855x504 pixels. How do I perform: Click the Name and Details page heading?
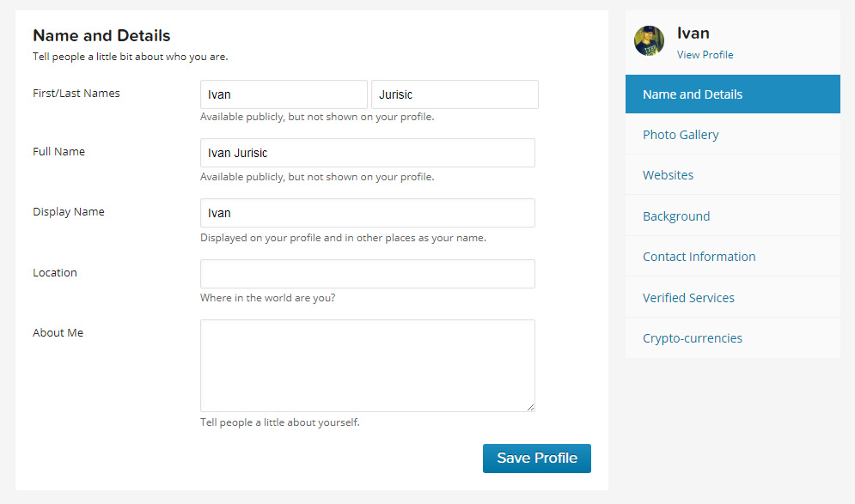point(101,35)
